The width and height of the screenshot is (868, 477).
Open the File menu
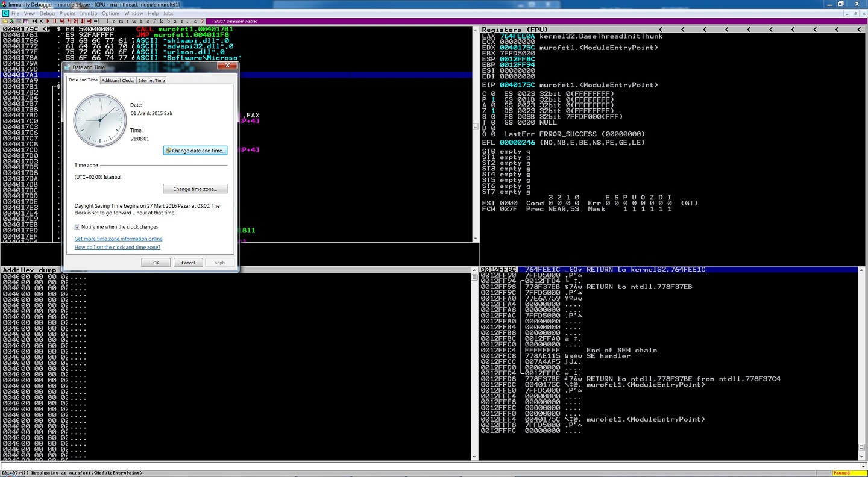15,13
